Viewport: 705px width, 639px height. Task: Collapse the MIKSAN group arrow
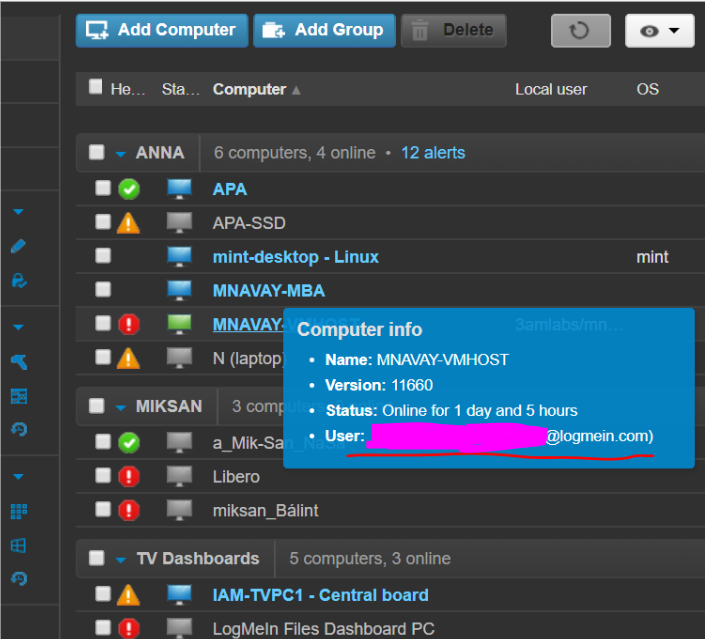pyautogui.click(x=120, y=408)
